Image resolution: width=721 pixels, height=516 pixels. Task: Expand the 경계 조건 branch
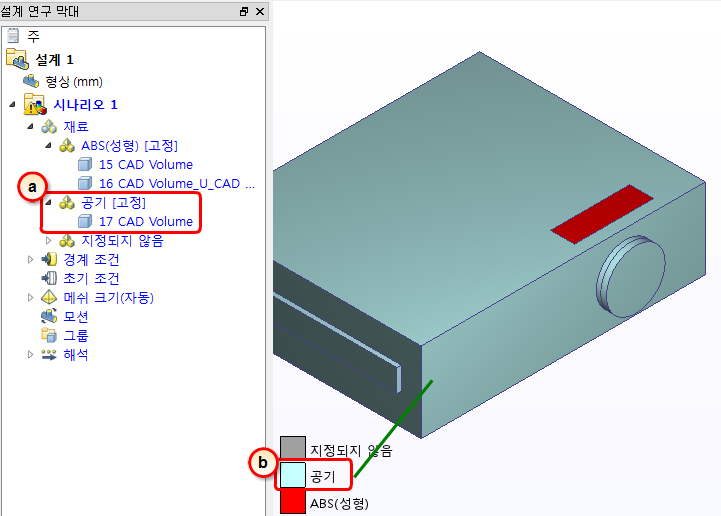[30, 259]
